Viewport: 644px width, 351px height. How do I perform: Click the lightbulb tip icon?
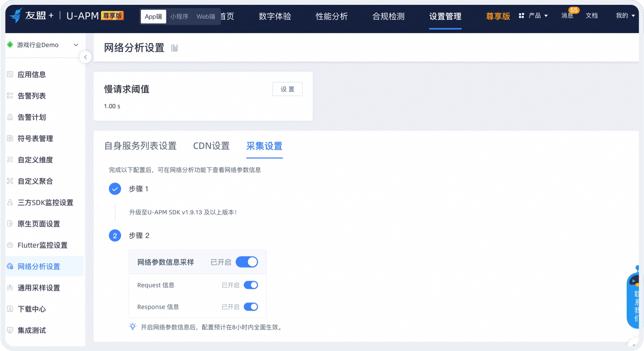[x=133, y=326]
